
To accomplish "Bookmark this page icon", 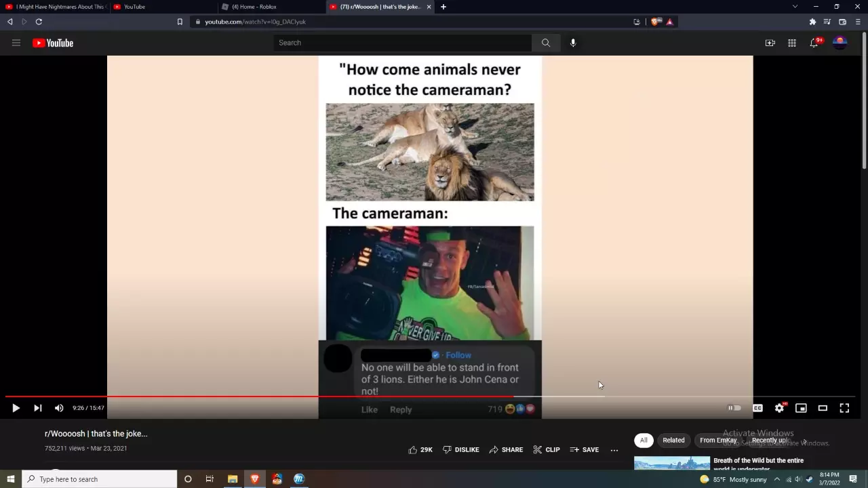I will click(x=180, y=22).
